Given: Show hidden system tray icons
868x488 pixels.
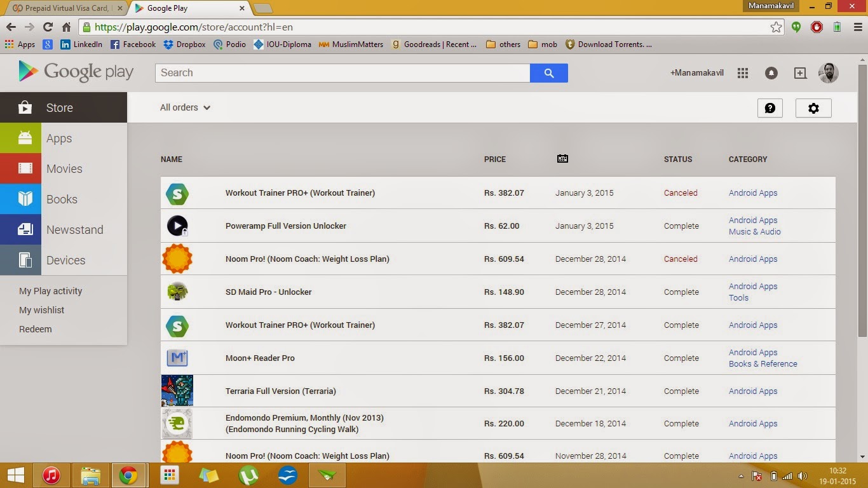Looking at the screenshot, I should click(x=741, y=476).
